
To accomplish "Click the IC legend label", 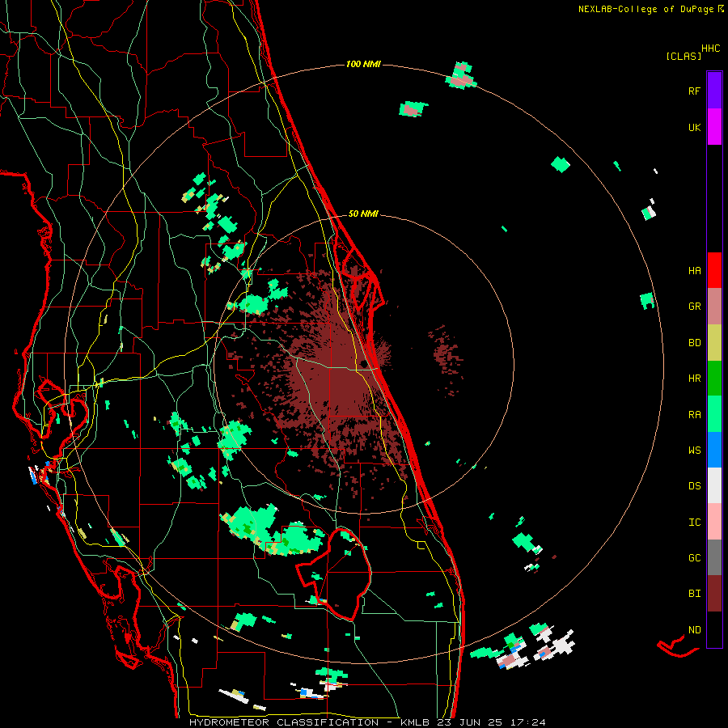I will coord(694,523).
